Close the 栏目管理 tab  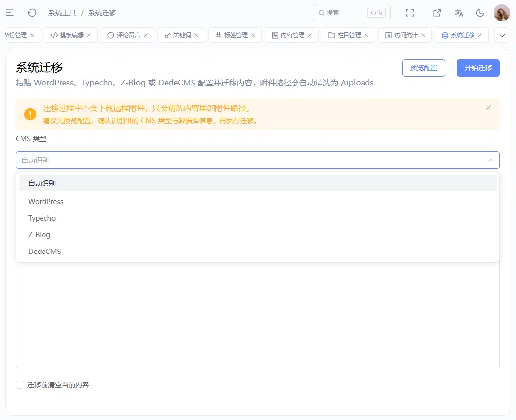[x=366, y=35]
